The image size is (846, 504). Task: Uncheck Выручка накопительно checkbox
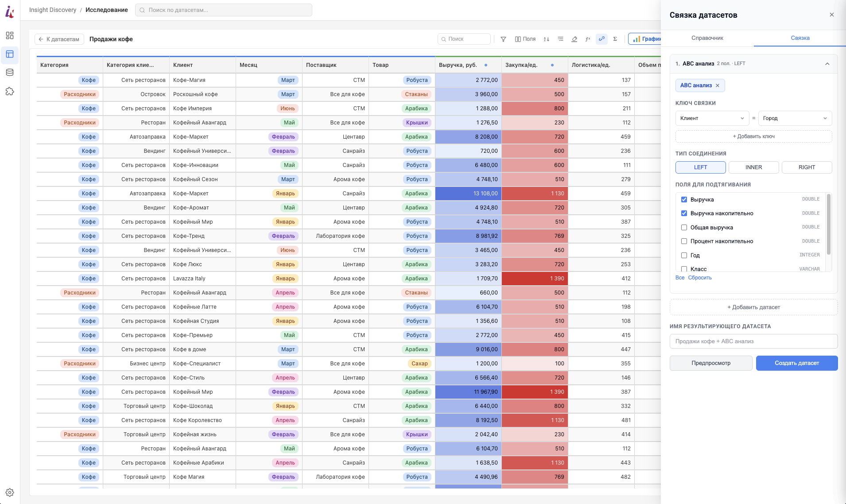coord(684,213)
